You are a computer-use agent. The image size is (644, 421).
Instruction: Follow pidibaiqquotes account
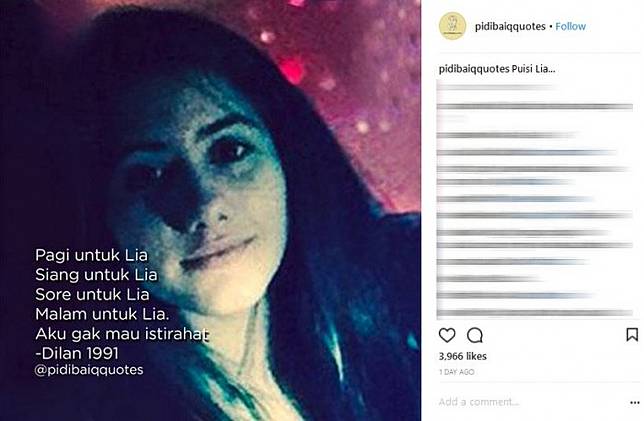click(x=570, y=26)
